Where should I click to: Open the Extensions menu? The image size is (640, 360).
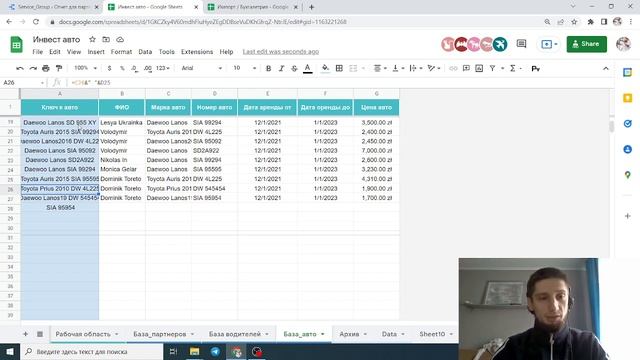(197, 52)
